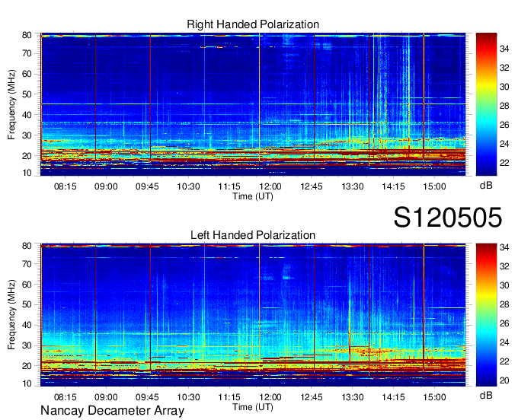Image resolution: width=518 pixels, height=420 pixels.
Task: Click the dB unit label under the Left Handed color bar
Action: (486, 395)
